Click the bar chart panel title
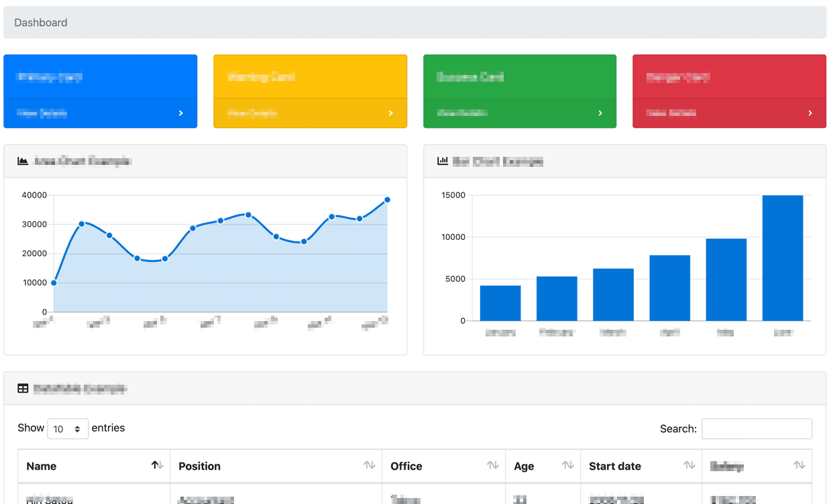Screen dimensions: 833x504 (498, 161)
